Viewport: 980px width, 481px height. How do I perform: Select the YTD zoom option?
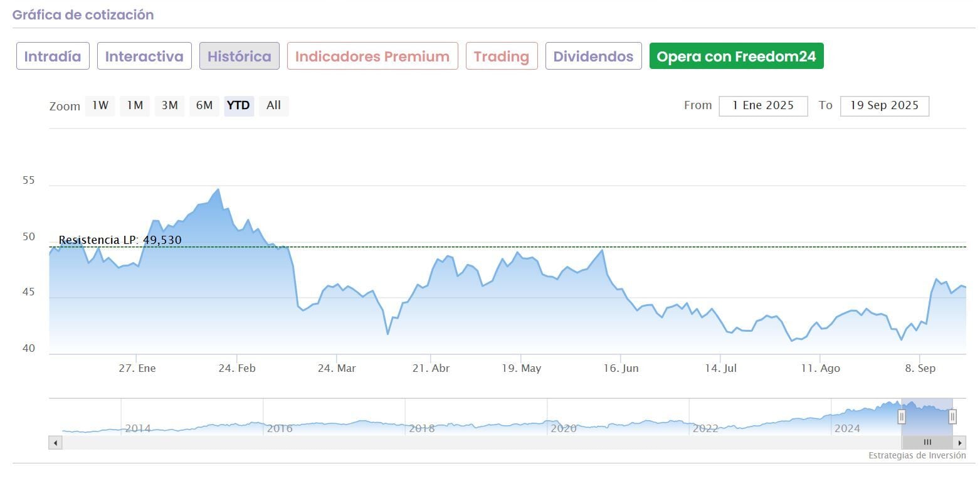[238, 105]
